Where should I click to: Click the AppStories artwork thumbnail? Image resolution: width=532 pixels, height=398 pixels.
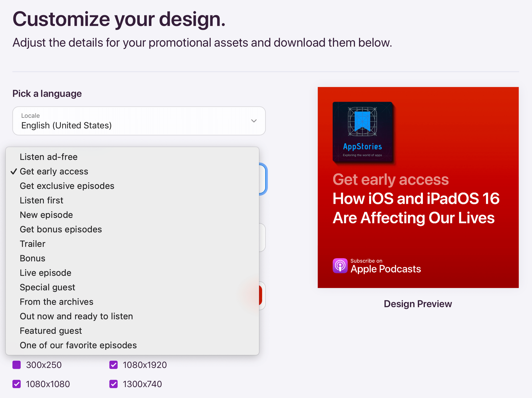tap(363, 132)
